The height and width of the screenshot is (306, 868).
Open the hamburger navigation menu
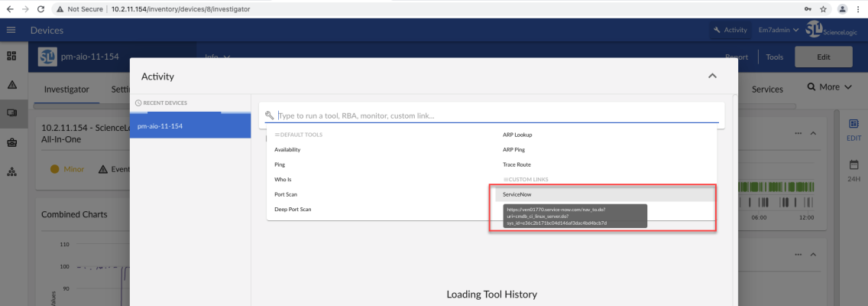(x=11, y=30)
